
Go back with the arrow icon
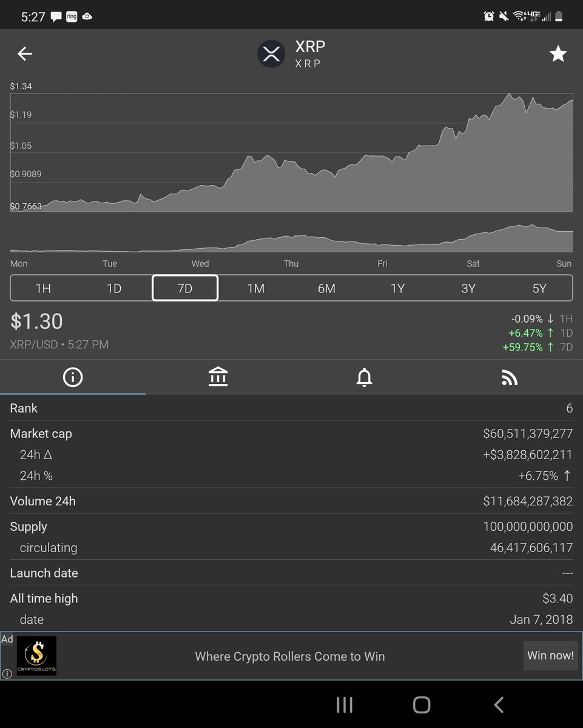[x=24, y=53]
